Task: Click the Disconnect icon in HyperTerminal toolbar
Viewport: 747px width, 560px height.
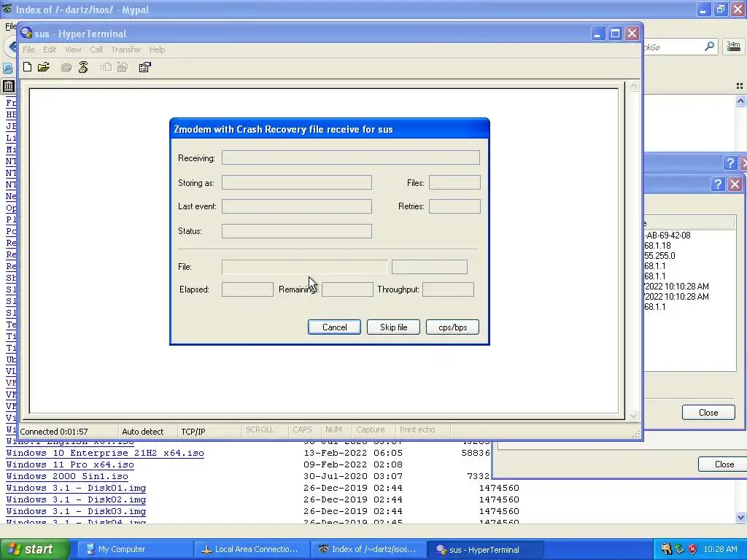Action: tap(83, 67)
